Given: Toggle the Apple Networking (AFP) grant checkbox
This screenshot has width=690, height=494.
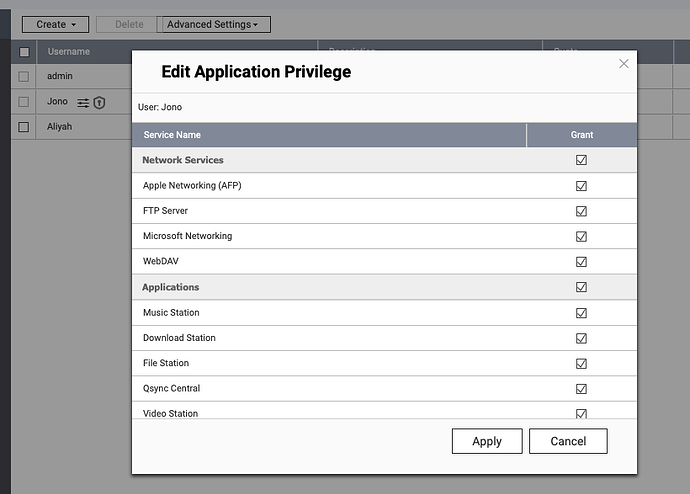Looking at the screenshot, I should (x=581, y=186).
